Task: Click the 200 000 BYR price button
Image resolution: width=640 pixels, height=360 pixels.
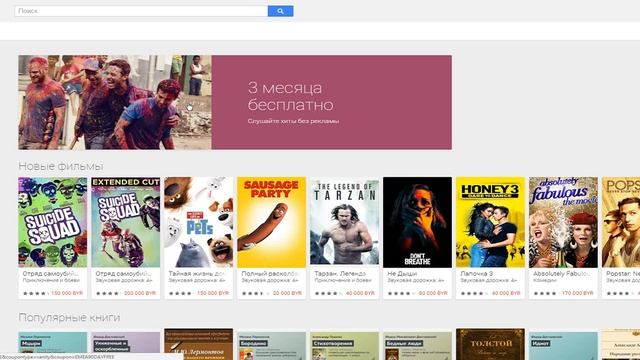Action: [140, 293]
